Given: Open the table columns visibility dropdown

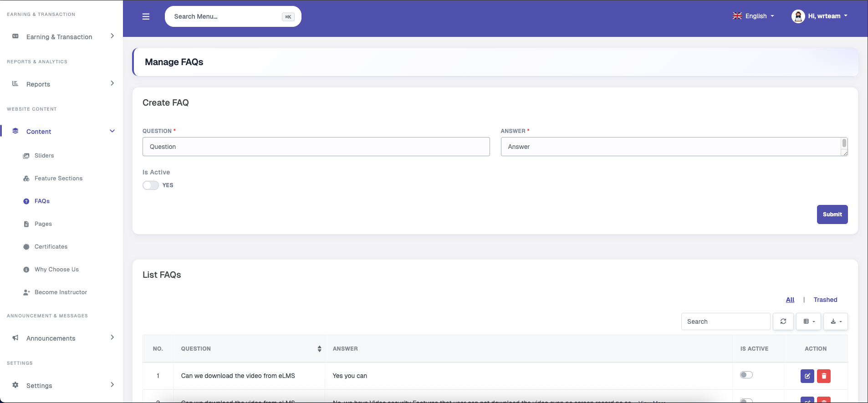Looking at the screenshot, I should 809,321.
